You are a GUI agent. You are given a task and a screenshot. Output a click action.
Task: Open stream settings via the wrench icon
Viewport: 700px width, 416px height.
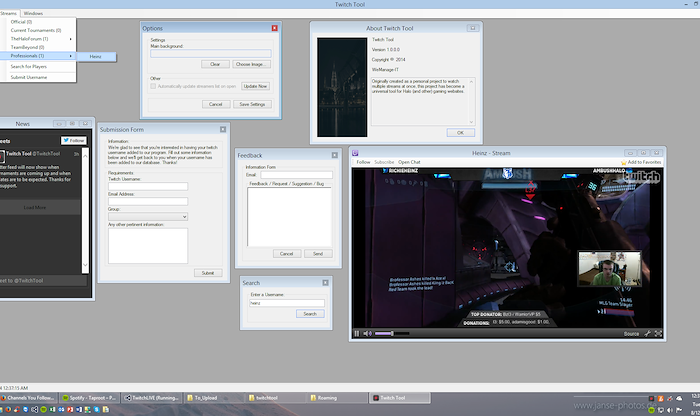click(x=647, y=333)
